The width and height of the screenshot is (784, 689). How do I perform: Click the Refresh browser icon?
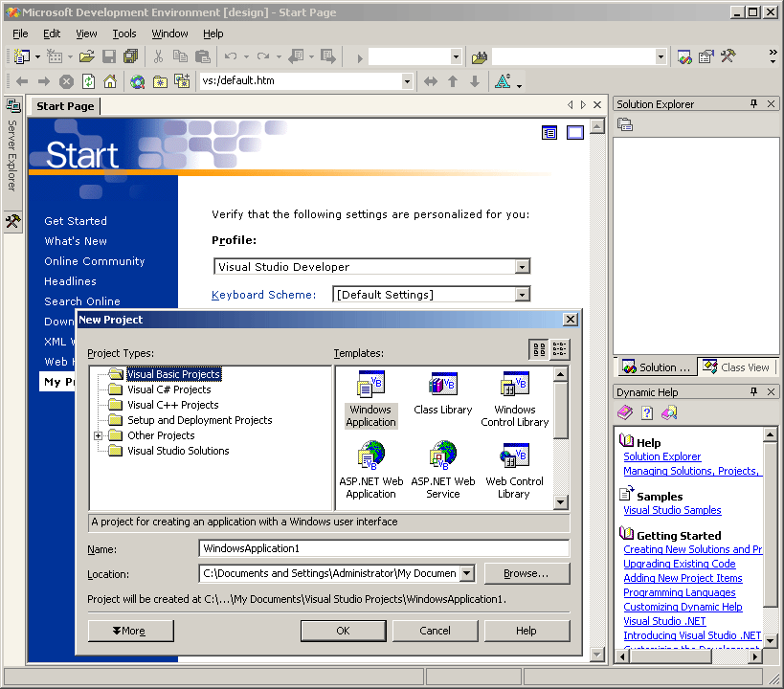(x=88, y=81)
